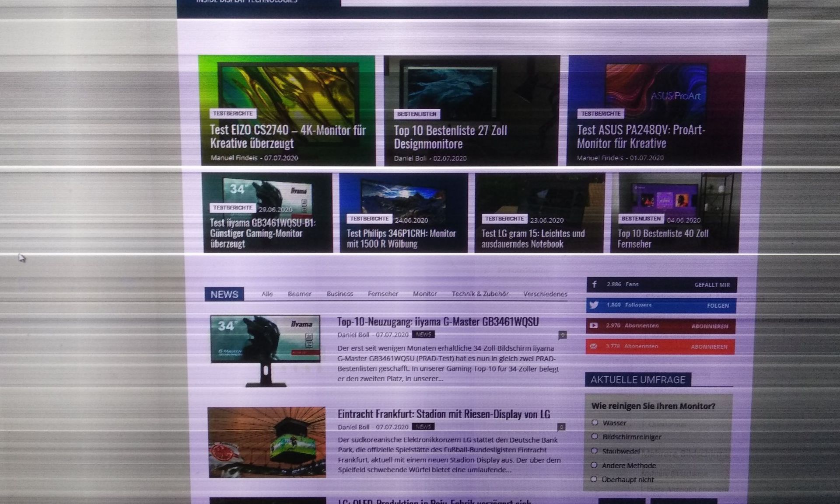
Task: Click Bestenlisten tag on 27 Zoll tile
Action: click(x=416, y=114)
